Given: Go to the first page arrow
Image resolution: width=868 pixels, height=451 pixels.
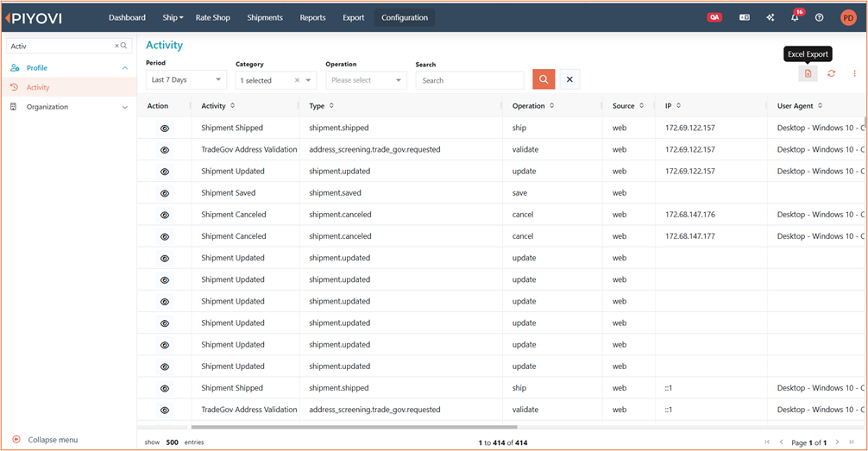Looking at the screenshot, I should click(x=767, y=442).
